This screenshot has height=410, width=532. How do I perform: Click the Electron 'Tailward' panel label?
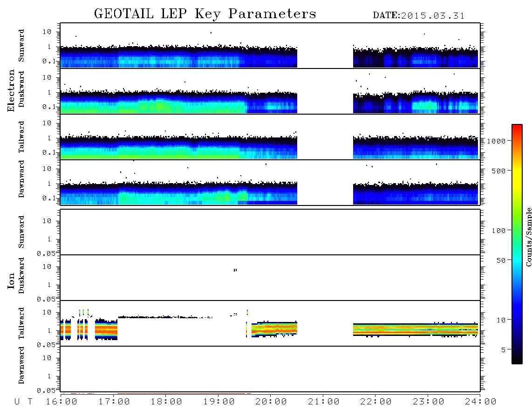[21, 137]
